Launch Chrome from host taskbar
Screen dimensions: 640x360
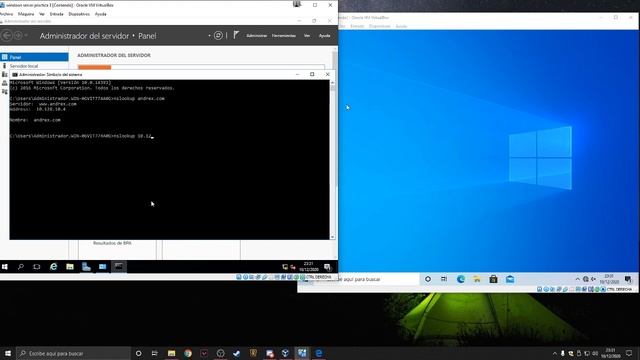pos(188,353)
